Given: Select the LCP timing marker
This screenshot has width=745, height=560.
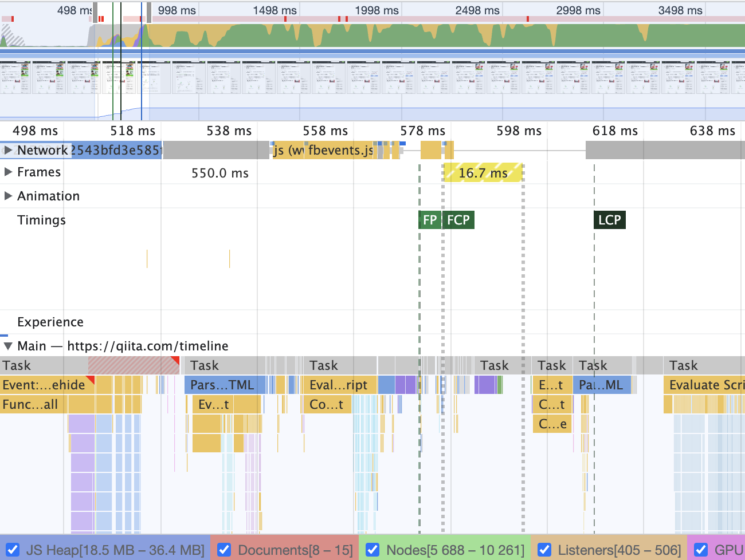Looking at the screenshot, I should click(609, 219).
